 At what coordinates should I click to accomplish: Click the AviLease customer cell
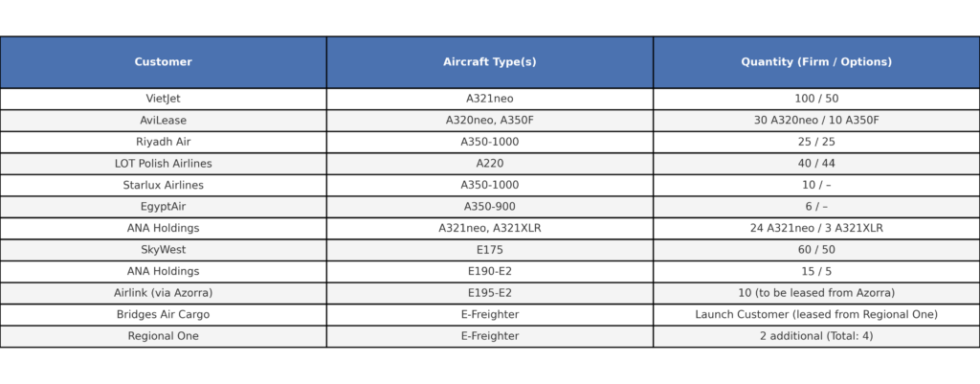tap(163, 121)
